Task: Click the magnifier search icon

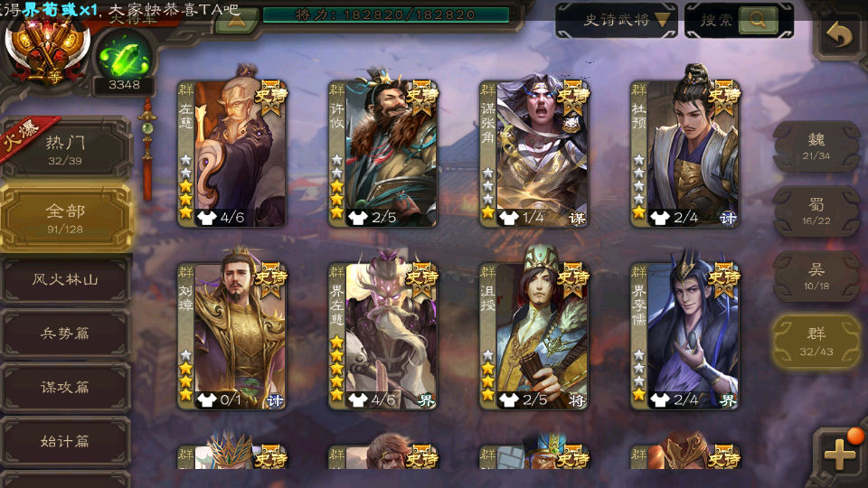Action: tap(758, 21)
